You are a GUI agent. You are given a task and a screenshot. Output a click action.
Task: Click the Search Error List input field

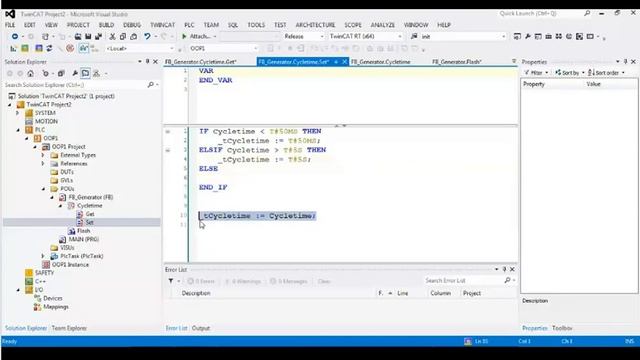463,280
